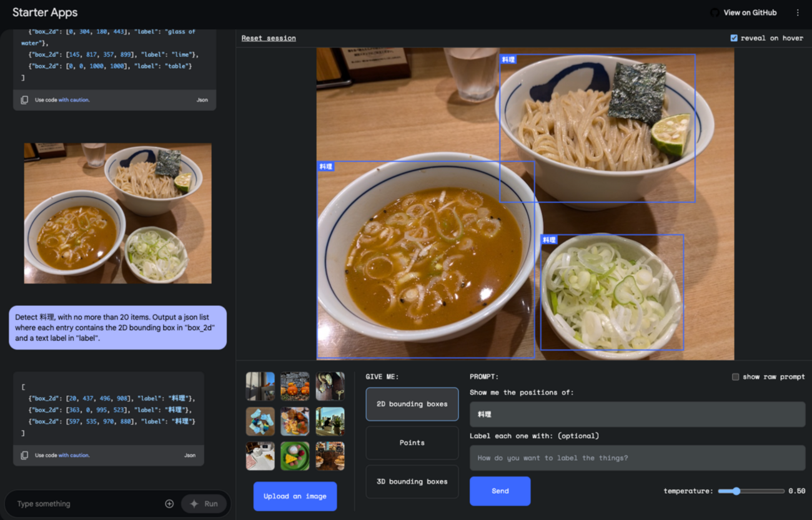
Task: Click the Json tag under the lime/table code
Action: tap(202, 100)
